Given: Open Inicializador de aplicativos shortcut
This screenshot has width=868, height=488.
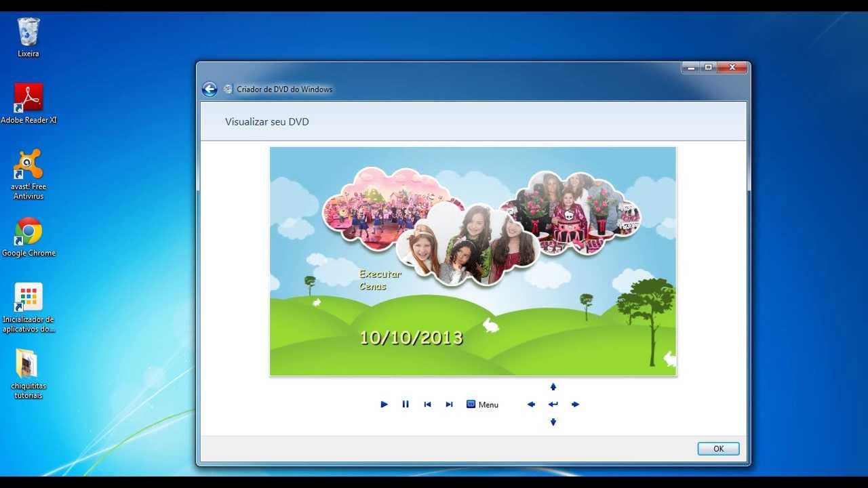Looking at the screenshot, I should pyautogui.click(x=28, y=308).
